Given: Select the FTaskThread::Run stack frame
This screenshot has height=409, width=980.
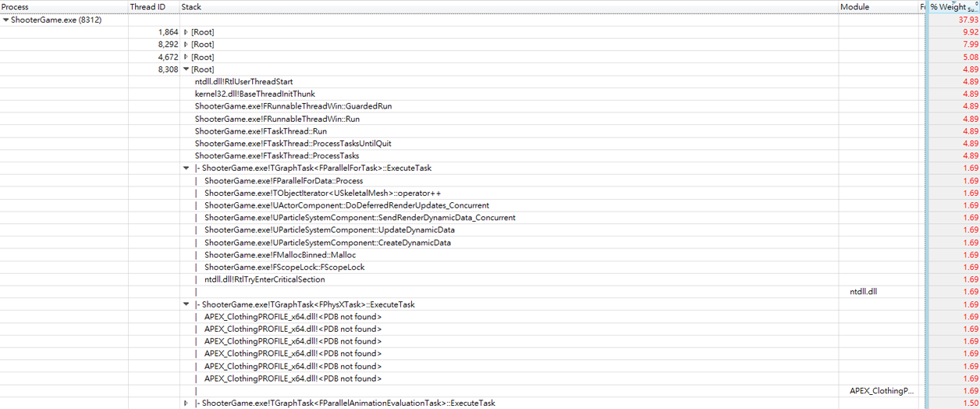Looking at the screenshot, I should pos(261,131).
